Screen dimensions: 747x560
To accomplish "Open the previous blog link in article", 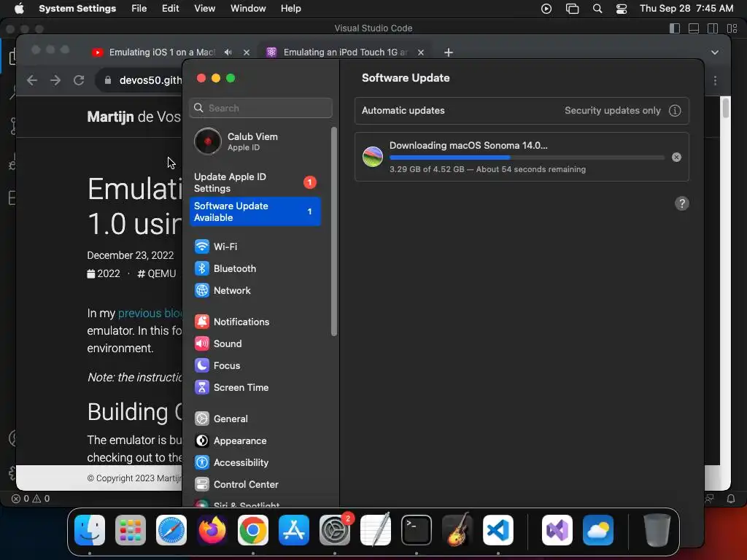I will coord(150,314).
